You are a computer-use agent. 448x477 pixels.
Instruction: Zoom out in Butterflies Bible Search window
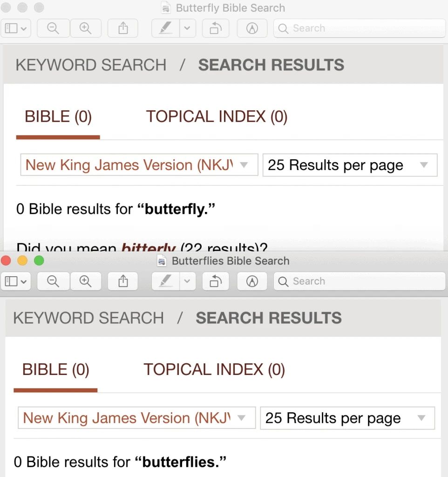click(53, 281)
